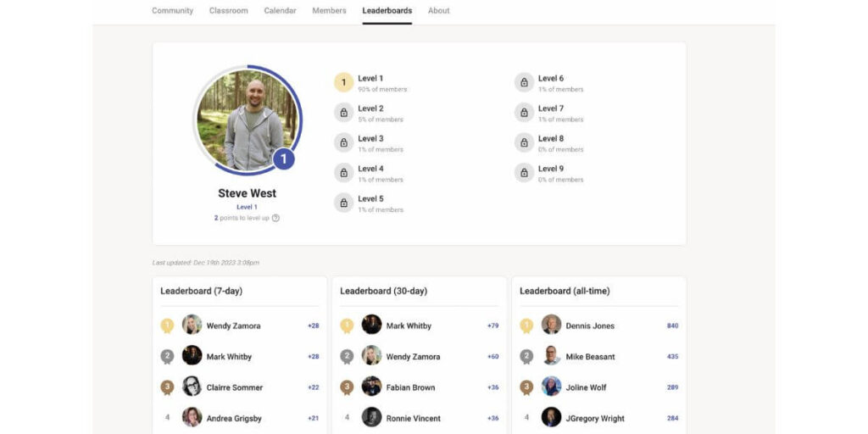Click the name Dennis Jones
The width and height of the screenshot is (868, 434).
tap(589, 326)
